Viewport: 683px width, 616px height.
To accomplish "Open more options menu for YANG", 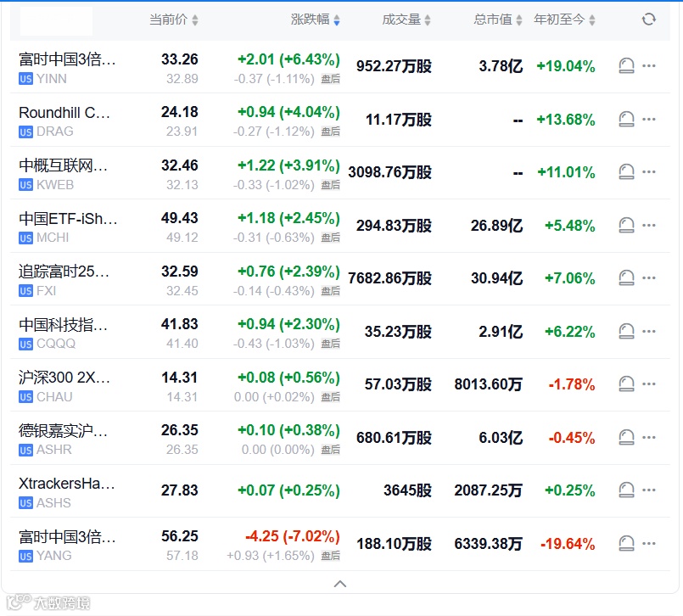I will tap(649, 543).
